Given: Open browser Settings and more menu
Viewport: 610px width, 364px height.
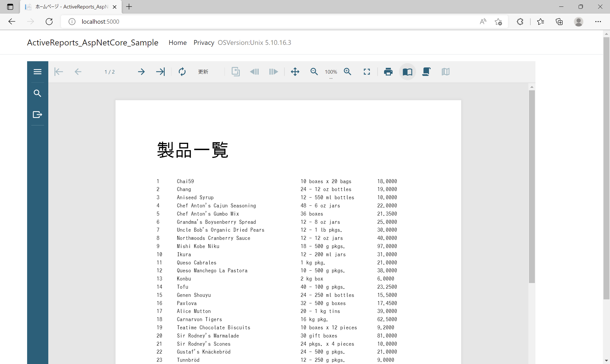Looking at the screenshot, I should [x=598, y=22].
